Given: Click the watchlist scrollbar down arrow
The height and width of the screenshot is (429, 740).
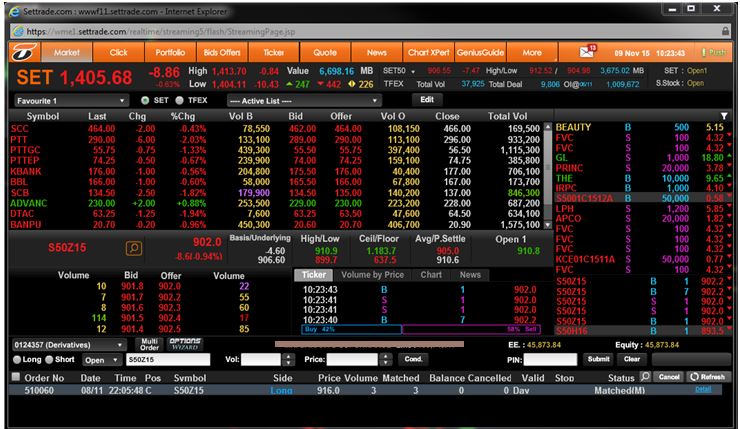Looking at the screenshot, I should [547, 225].
